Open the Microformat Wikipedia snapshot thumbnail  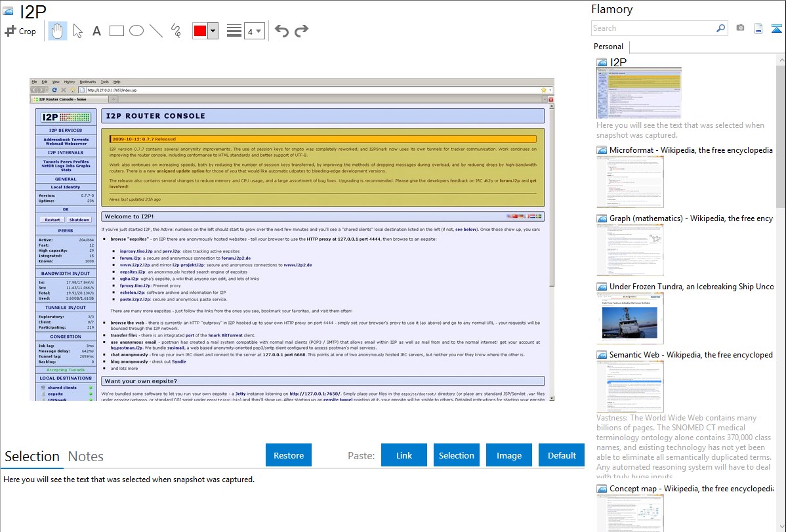pos(630,182)
